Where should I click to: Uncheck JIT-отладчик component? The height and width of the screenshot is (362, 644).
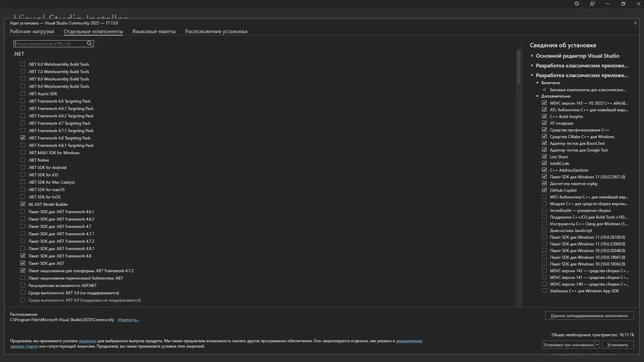click(x=544, y=123)
